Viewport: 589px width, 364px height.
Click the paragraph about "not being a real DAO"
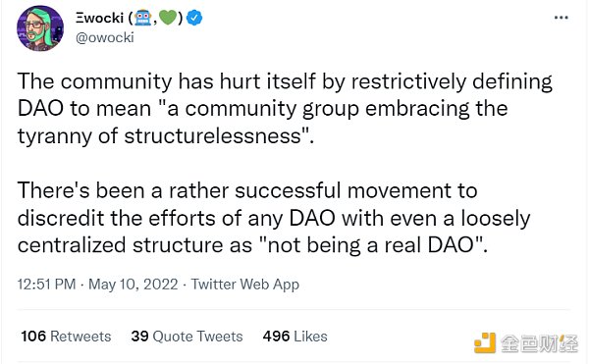274,218
